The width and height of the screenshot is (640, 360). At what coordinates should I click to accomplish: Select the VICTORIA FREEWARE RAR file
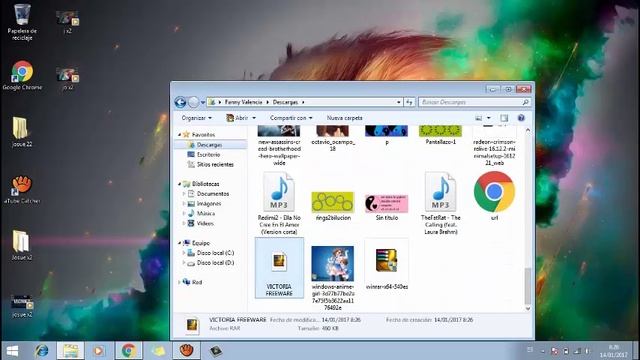[x=279, y=268]
